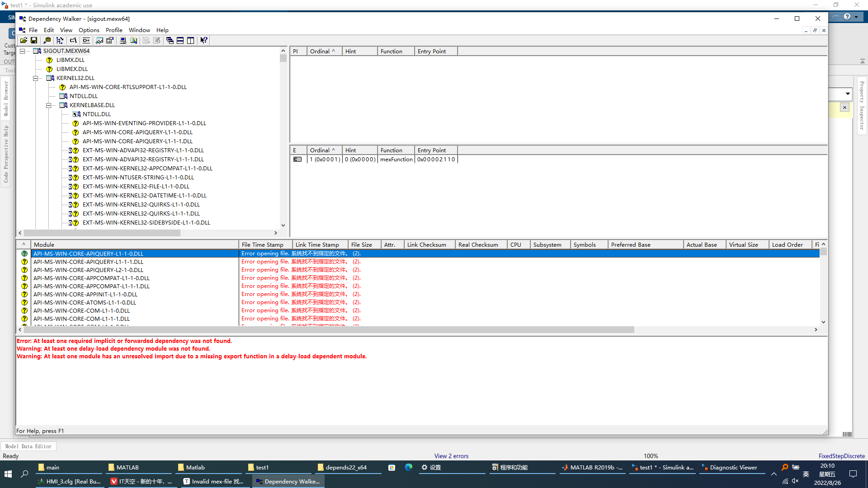Click the Start Profiling toolbar icon
Screen dimensions: 868x488
pyautogui.click(x=146, y=41)
